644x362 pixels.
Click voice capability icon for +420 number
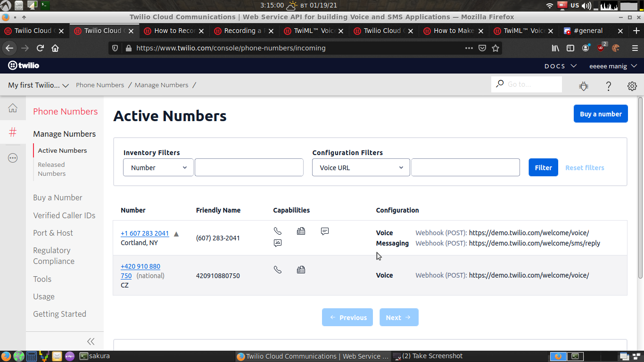point(278,270)
